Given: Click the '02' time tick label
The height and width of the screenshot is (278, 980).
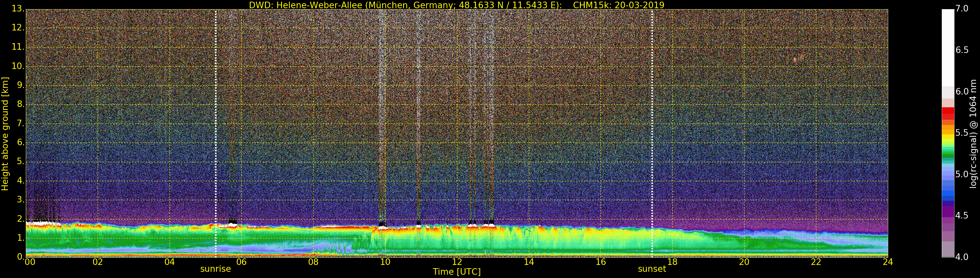Looking at the screenshot, I should click(x=98, y=262).
